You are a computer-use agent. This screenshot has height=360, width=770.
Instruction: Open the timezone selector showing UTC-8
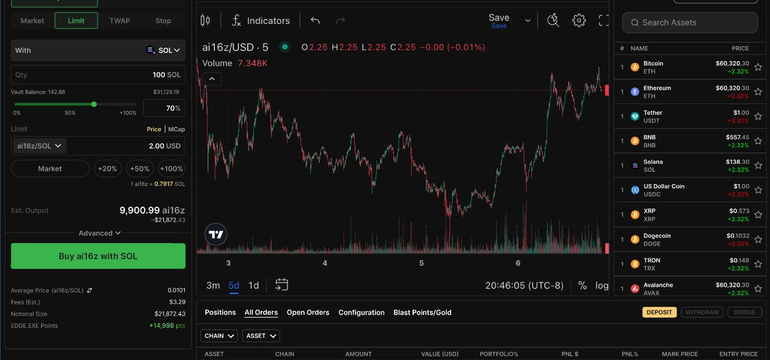[524, 285]
